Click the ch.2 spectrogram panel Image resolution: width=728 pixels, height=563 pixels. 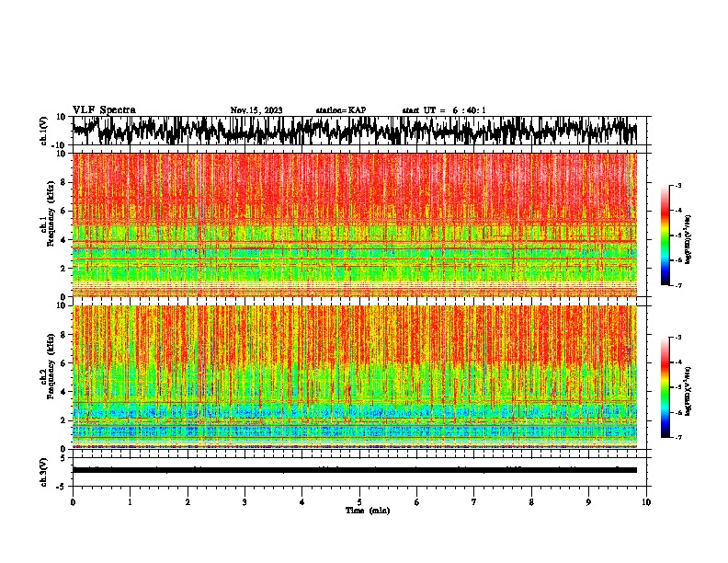pyautogui.click(x=355, y=377)
